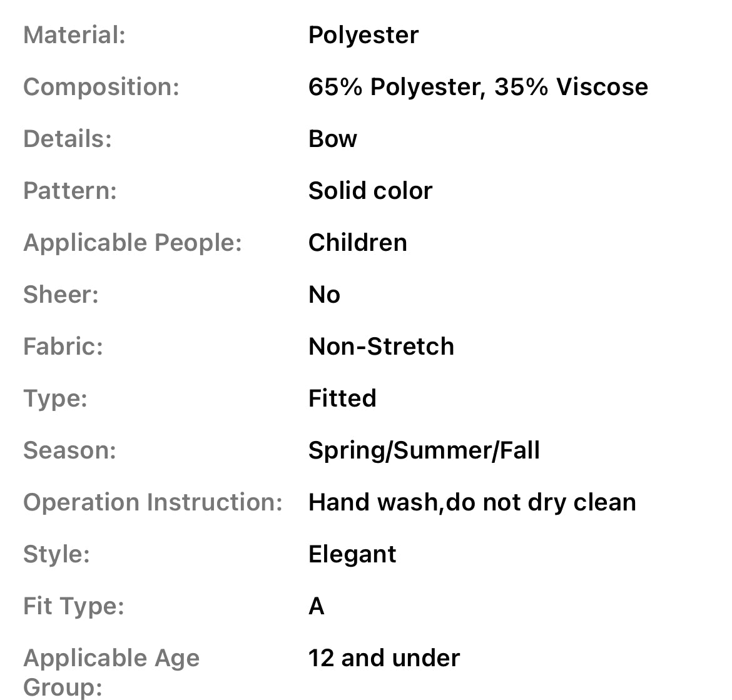
Task: Select the Spring/Summer/Fall season value
Action: tap(424, 450)
